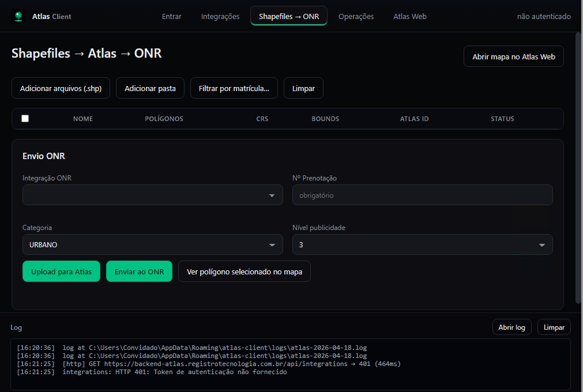Image resolution: width=583 pixels, height=392 pixels.
Task: Open the Integração ONR dropdown
Action: click(x=152, y=195)
